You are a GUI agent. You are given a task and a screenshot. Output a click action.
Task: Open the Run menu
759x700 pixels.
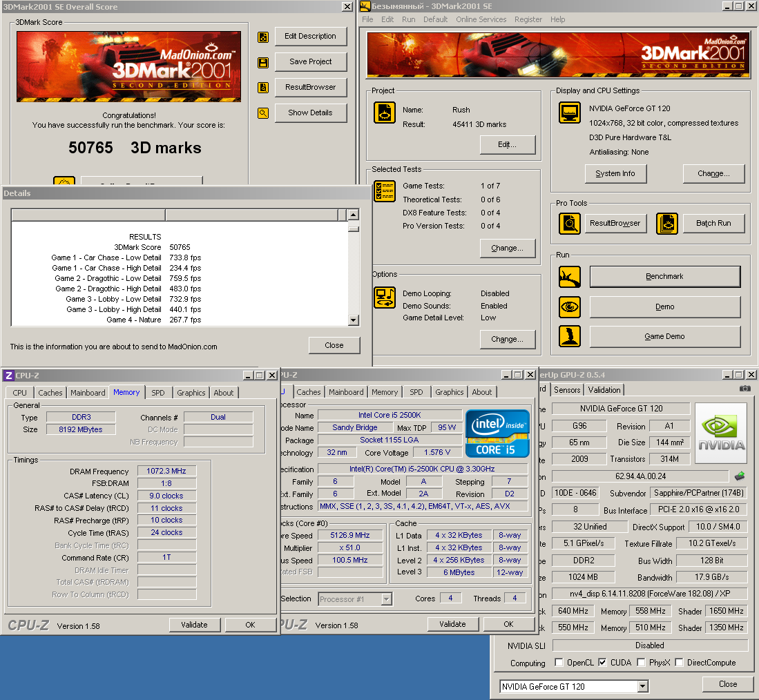[x=409, y=19]
